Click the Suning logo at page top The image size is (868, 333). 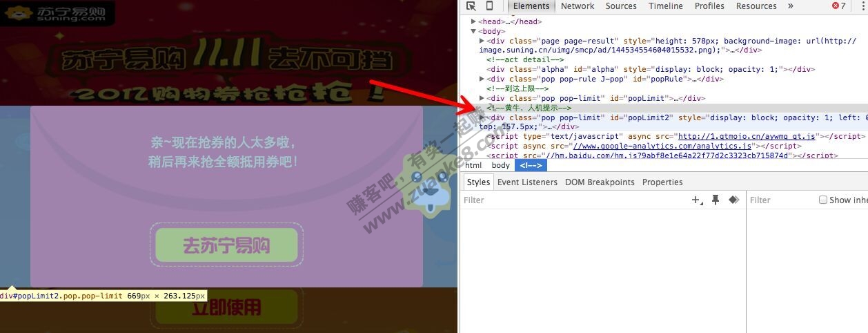pyautogui.click(x=57, y=13)
